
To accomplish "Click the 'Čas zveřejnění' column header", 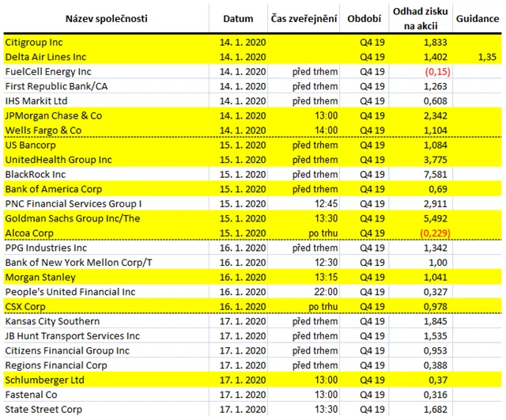I will coord(304,18).
